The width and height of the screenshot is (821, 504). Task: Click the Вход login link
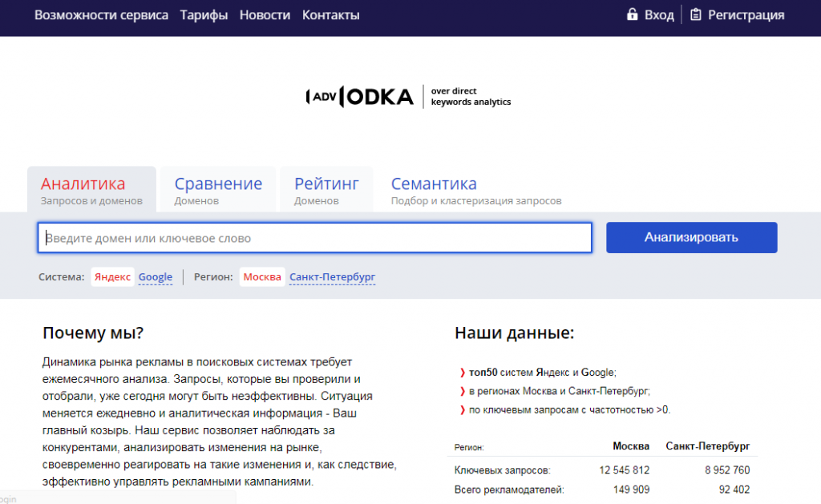[x=659, y=14]
